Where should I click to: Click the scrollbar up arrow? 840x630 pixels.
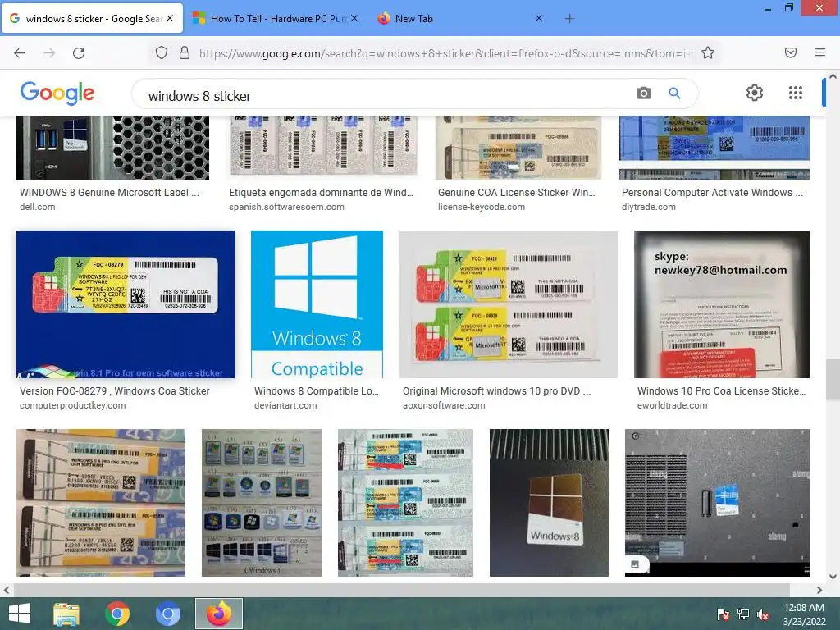click(833, 76)
